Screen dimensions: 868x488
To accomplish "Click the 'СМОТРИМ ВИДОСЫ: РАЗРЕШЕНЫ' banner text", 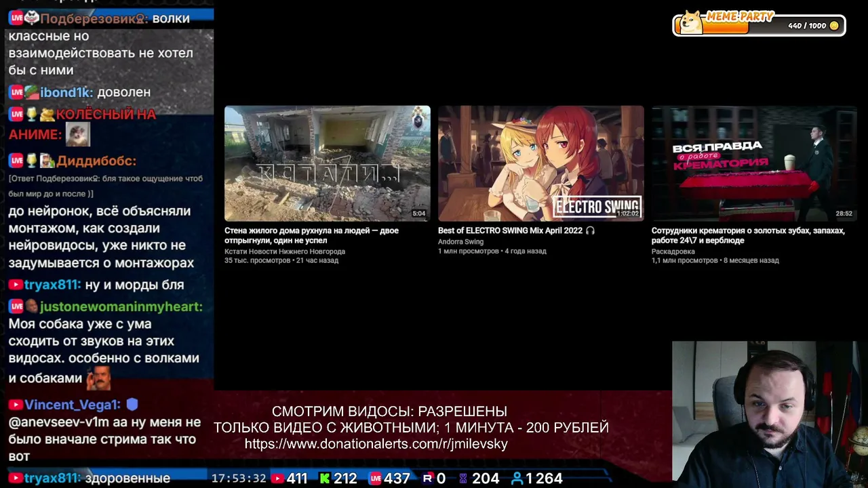I will [x=389, y=411].
